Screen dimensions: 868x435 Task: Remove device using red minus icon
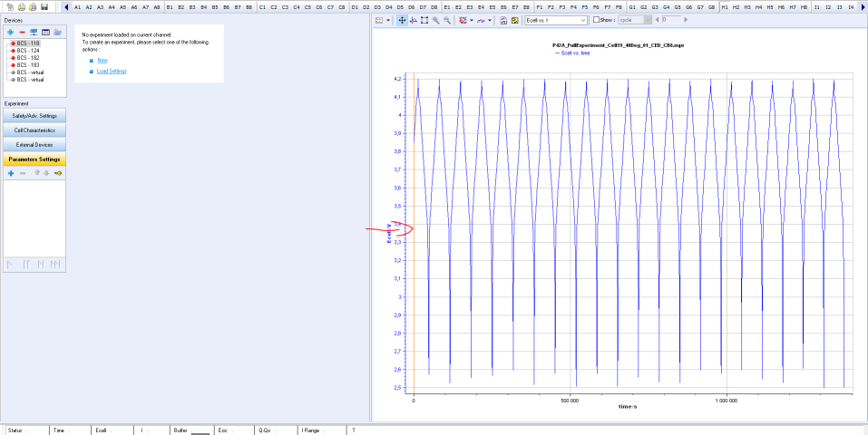(x=22, y=32)
